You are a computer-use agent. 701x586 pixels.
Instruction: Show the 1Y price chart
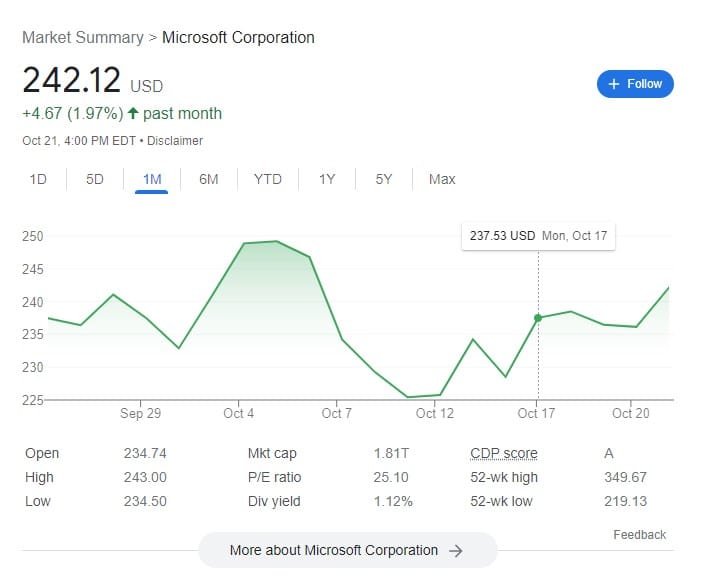tap(327, 179)
